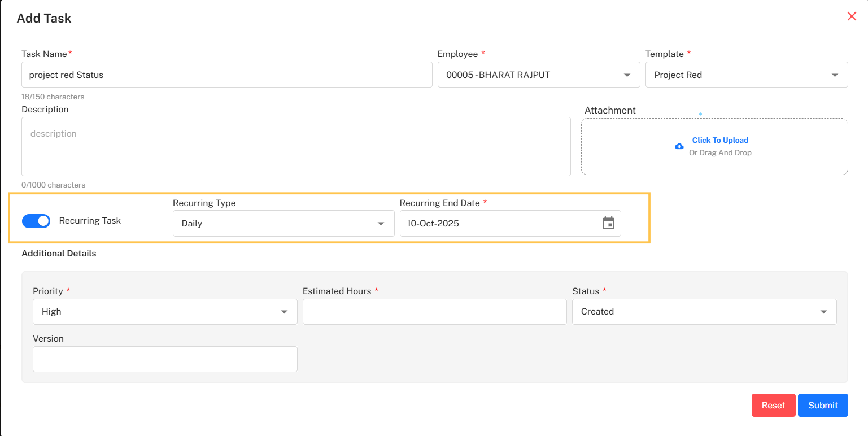Click the Estimated Hours input field
The width and height of the screenshot is (868, 436).
click(434, 312)
